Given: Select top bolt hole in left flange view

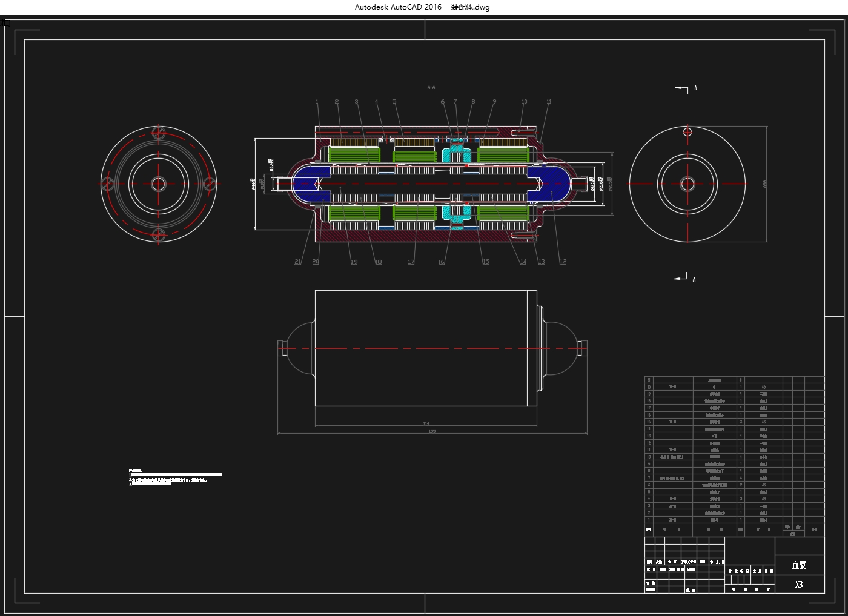Looking at the screenshot, I should point(159,133).
